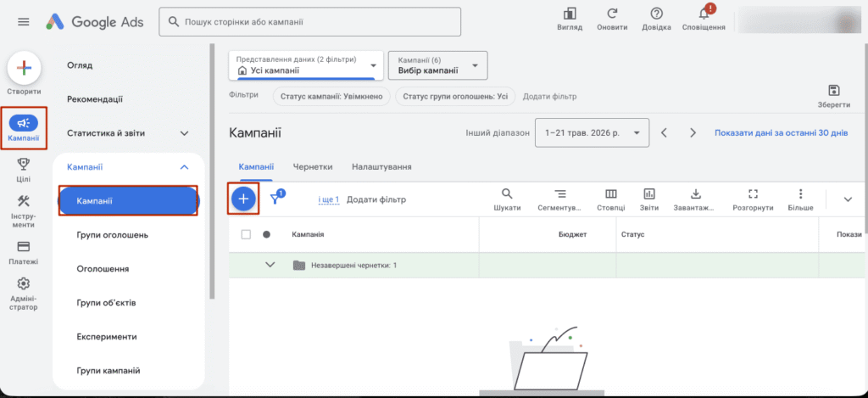The height and width of the screenshot is (398, 868).
Task: Click Показати дані за останні 30 днів
Action: point(781,133)
